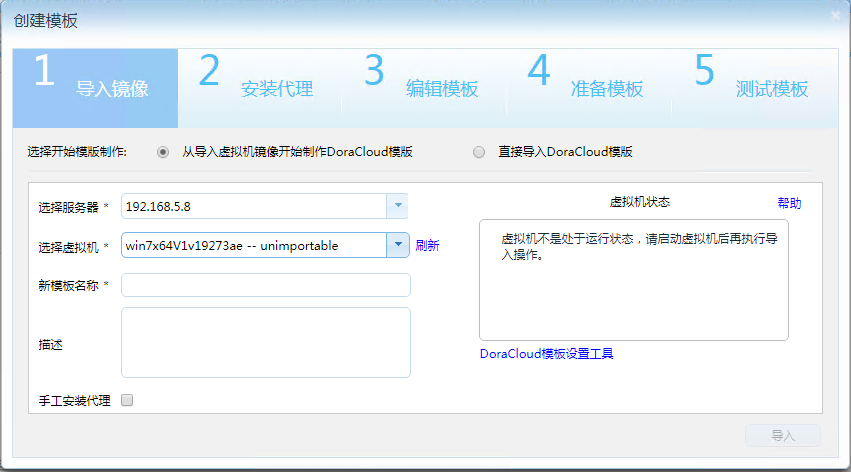
Task: Close the 创建模板 dialog
Action: [x=836, y=16]
